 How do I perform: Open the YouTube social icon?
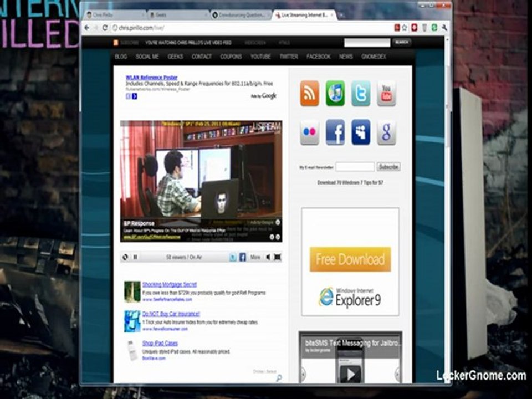tap(386, 93)
